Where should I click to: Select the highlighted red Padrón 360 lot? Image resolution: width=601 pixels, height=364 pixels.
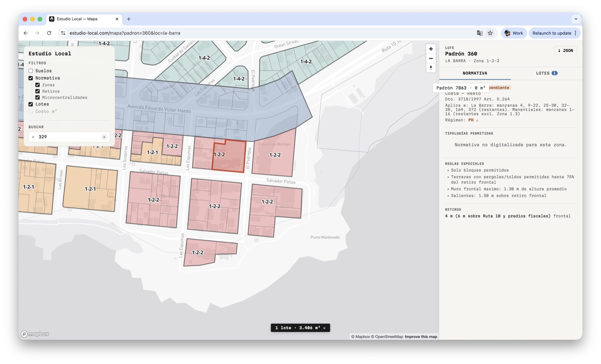(x=229, y=157)
